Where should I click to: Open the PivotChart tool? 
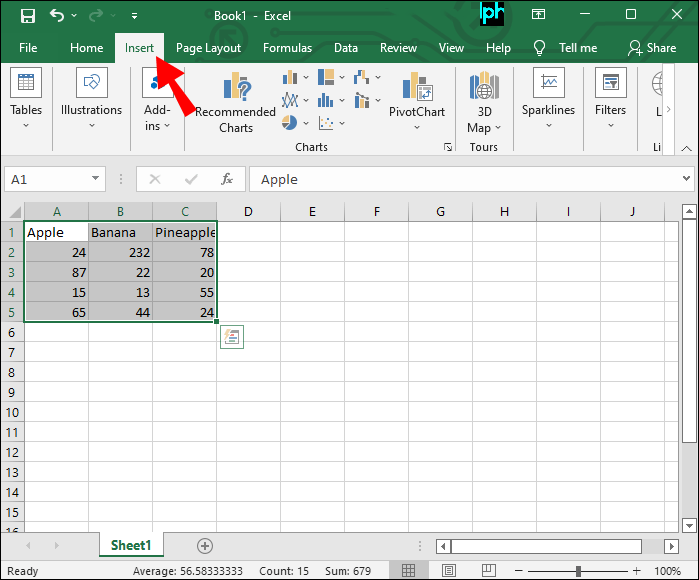click(x=416, y=102)
